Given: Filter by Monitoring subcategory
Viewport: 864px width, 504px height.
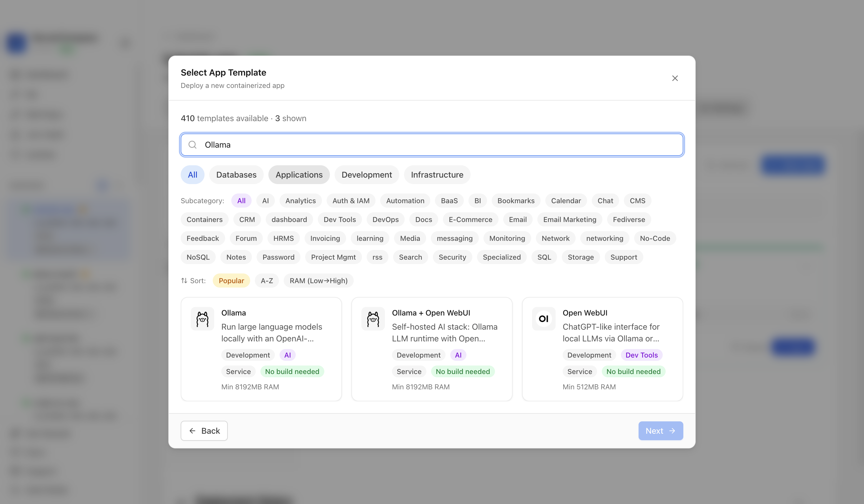Looking at the screenshot, I should pyautogui.click(x=507, y=238).
